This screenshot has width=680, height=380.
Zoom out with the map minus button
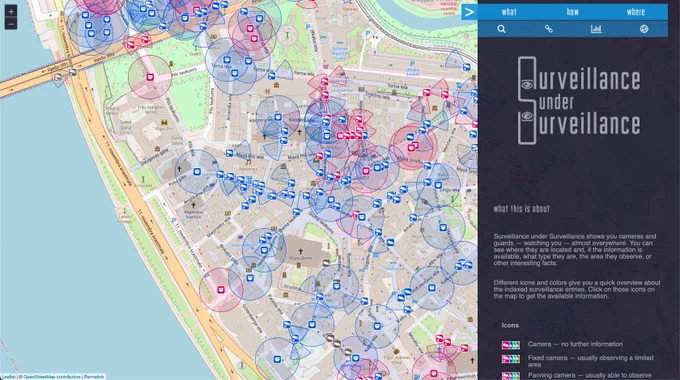(x=11, y=23)
